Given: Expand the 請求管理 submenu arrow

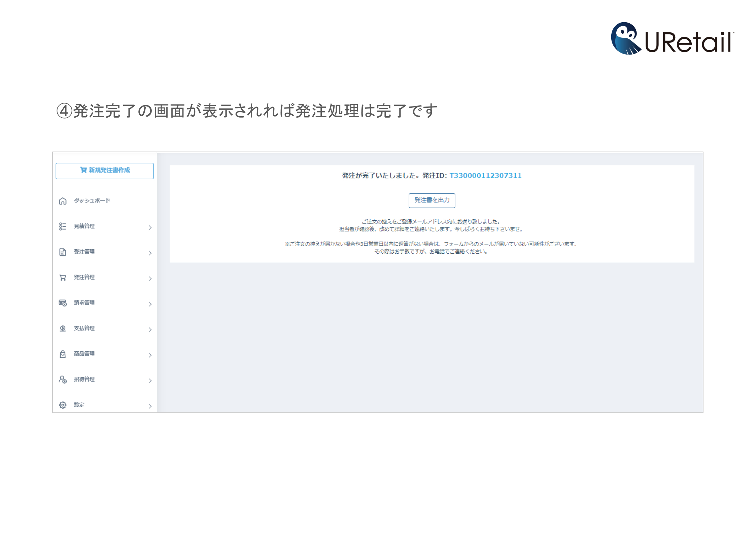Looking at the screenshot, I should click(150, 304).
